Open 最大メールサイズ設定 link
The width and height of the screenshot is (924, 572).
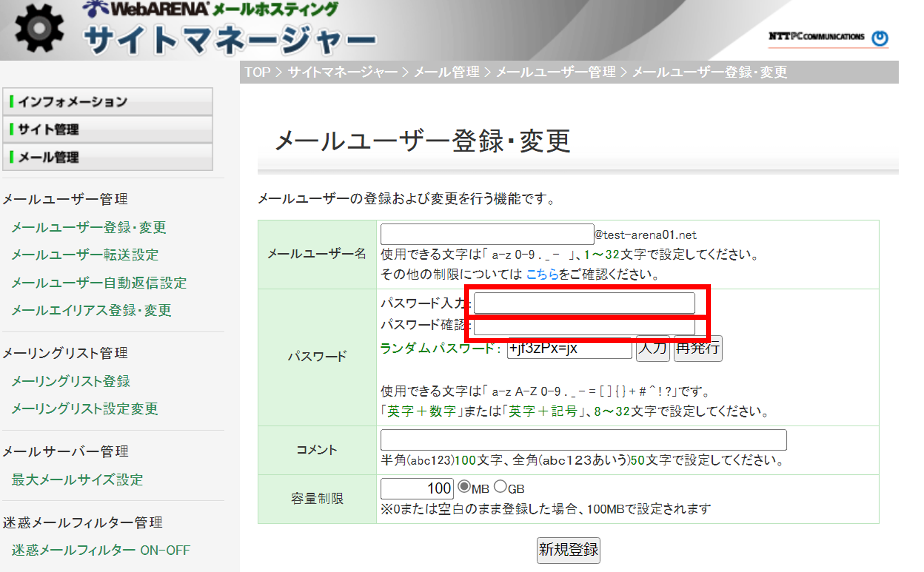(x=77, y=480)
